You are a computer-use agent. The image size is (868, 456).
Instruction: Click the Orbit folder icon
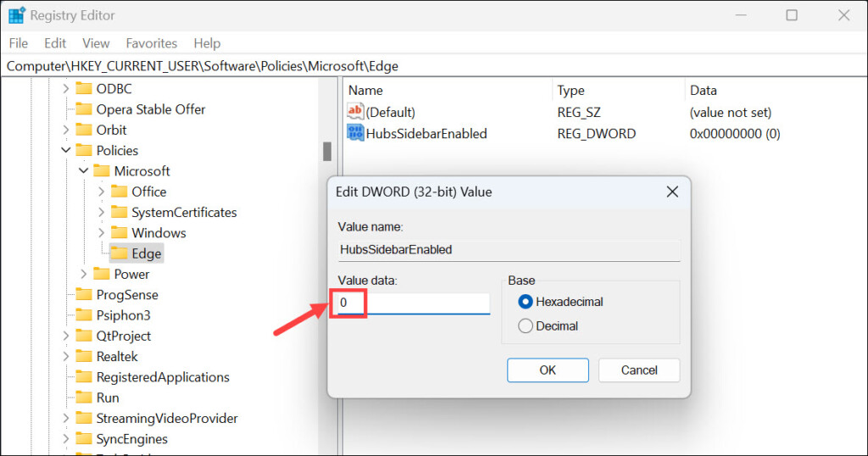(x=84, y=130)
